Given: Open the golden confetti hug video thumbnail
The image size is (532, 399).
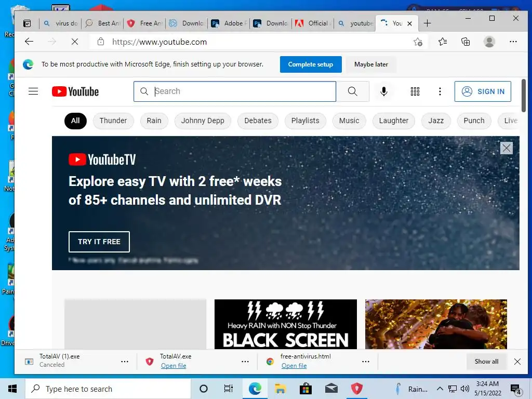Looking at the screenshot, I should 436,324.
